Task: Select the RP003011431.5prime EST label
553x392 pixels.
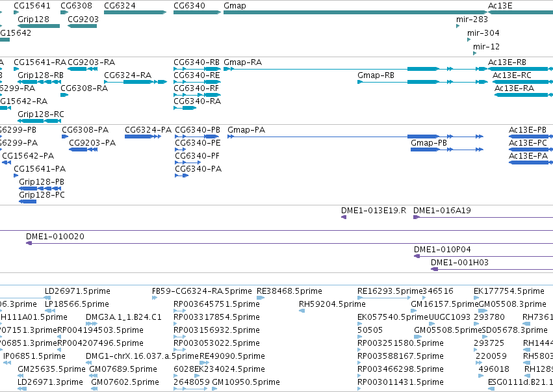Action: tap(400, 382)
